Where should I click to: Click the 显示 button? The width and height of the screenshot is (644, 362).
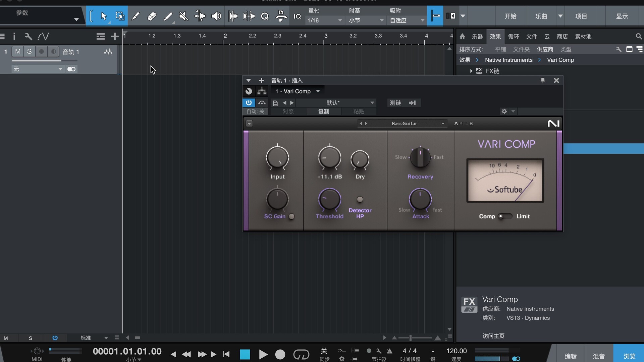click(x=622, y=16)
